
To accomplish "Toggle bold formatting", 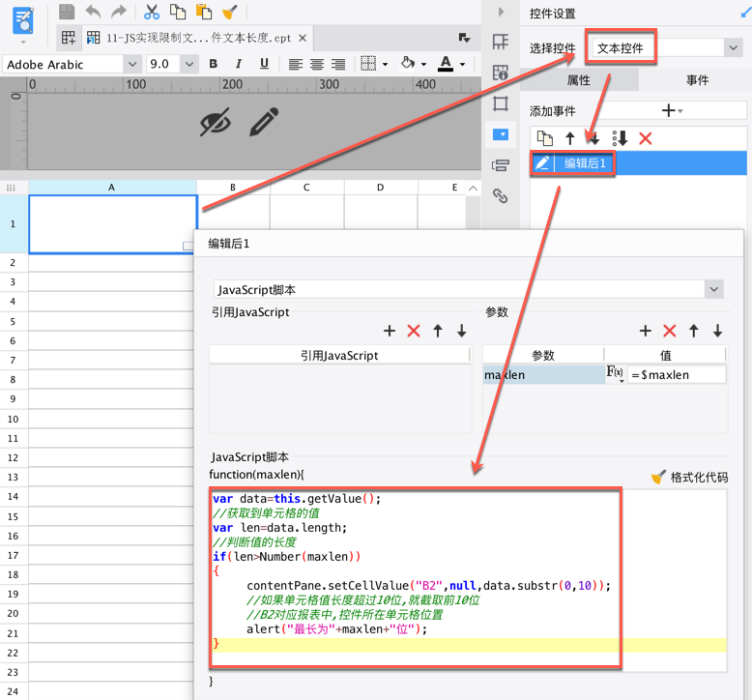I will click(214, 64).
